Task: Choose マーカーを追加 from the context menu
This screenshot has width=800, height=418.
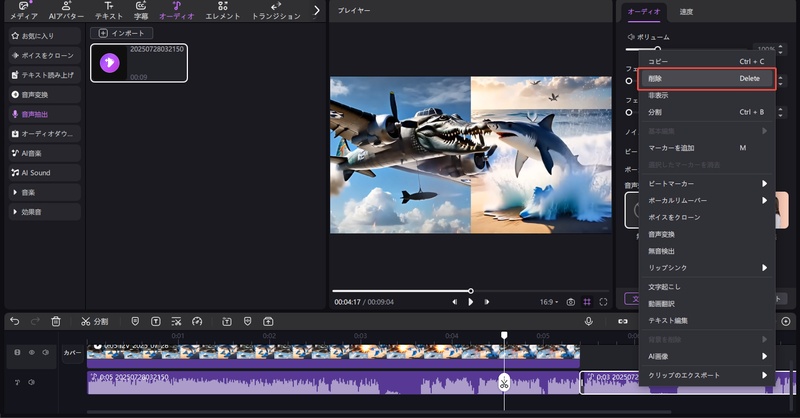Action: (707, 148)
